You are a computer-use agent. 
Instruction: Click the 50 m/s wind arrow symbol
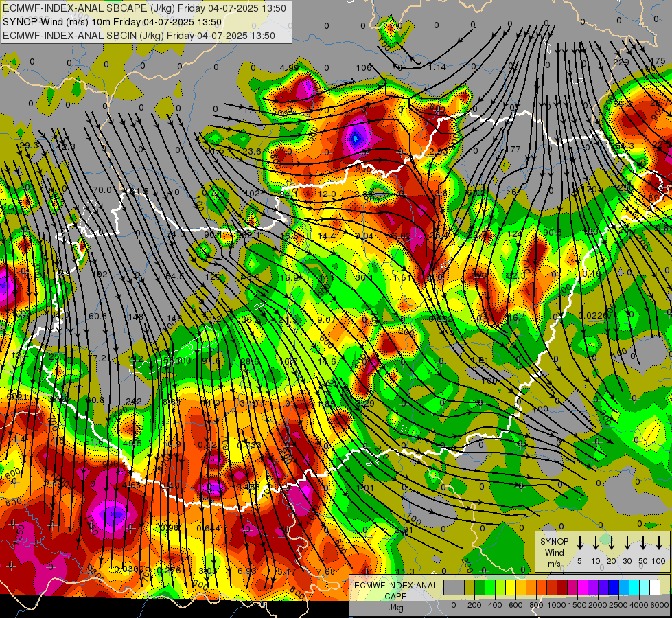(643, 543)
